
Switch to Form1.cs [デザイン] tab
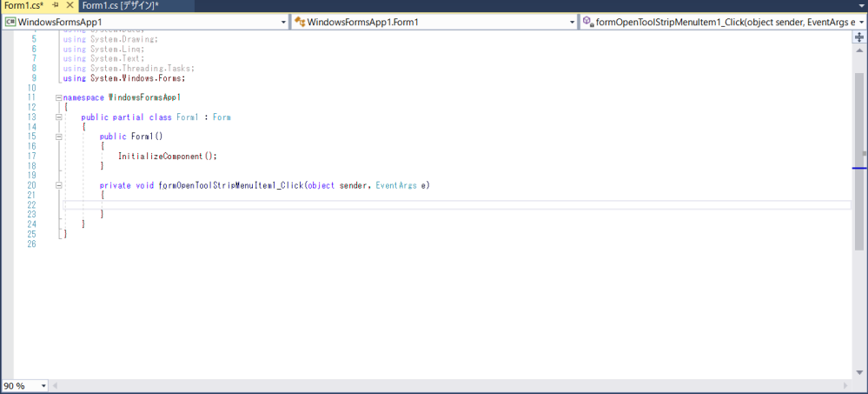click(x=120, y=5)
